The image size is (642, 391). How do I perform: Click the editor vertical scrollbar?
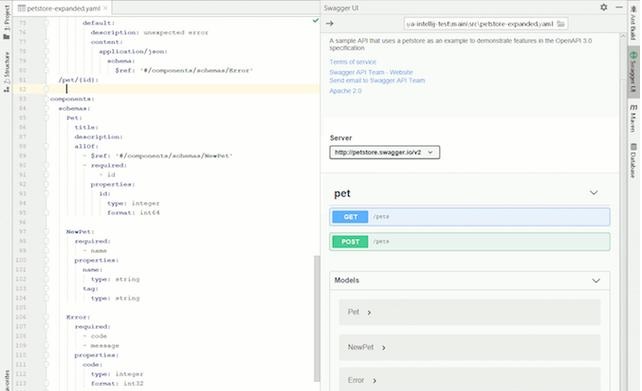coord(317,318)
